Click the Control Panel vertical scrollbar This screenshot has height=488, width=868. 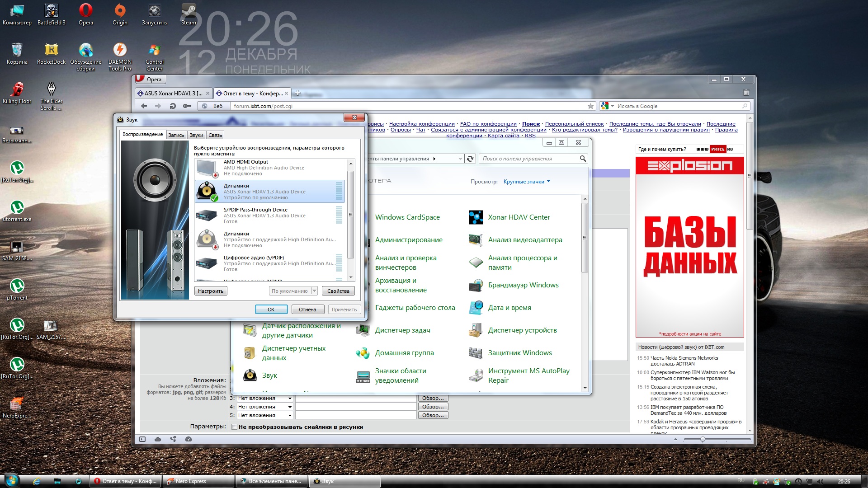tap(585, 237)
